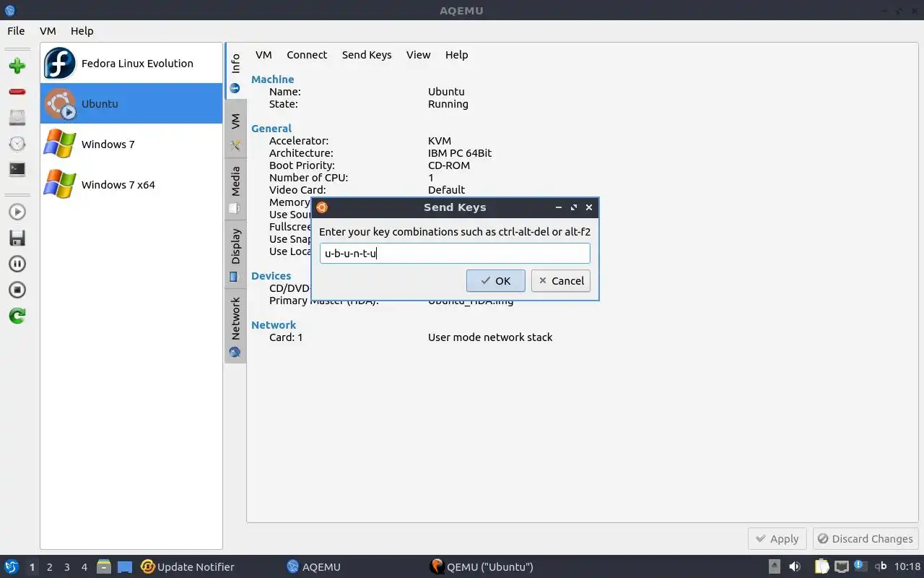The width and height of the screenshot is (924, 578).
Task: Click the Apply button
Action: coord(777,539)
